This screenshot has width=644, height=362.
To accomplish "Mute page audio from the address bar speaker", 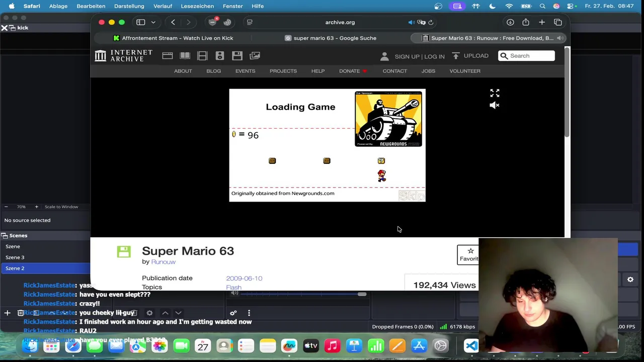I will pos(411,22).
